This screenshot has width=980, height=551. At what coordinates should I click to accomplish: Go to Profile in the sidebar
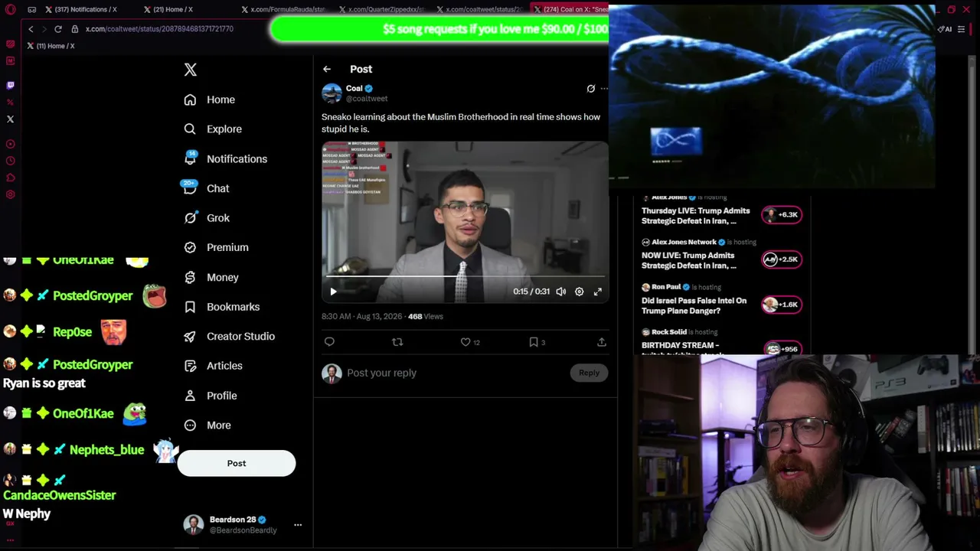(211, 396)
